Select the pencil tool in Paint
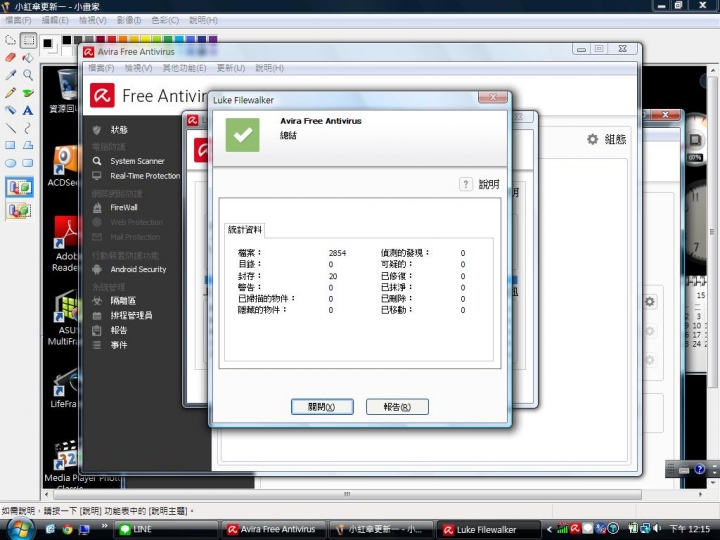Screen dimensions: 720x540 (10, 92)
